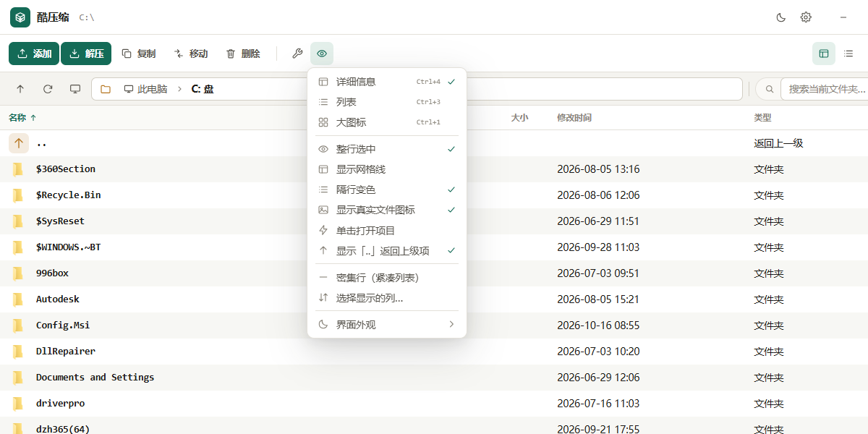Click the eye view options icon

tap(322, 54)
